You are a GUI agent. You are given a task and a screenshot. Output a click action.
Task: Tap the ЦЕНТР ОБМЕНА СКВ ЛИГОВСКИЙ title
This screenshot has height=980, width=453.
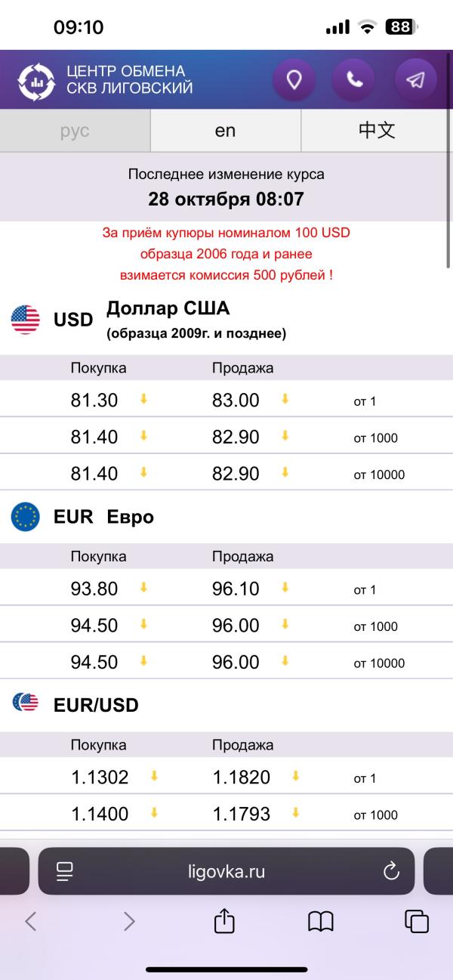click(129, 79)
